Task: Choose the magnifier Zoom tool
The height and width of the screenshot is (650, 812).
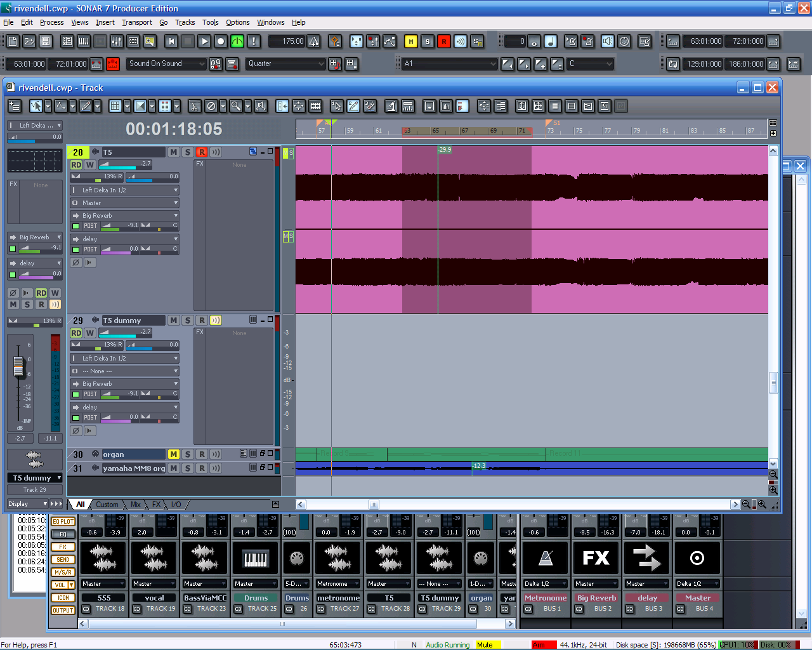Action: click(x=235, y=106)
